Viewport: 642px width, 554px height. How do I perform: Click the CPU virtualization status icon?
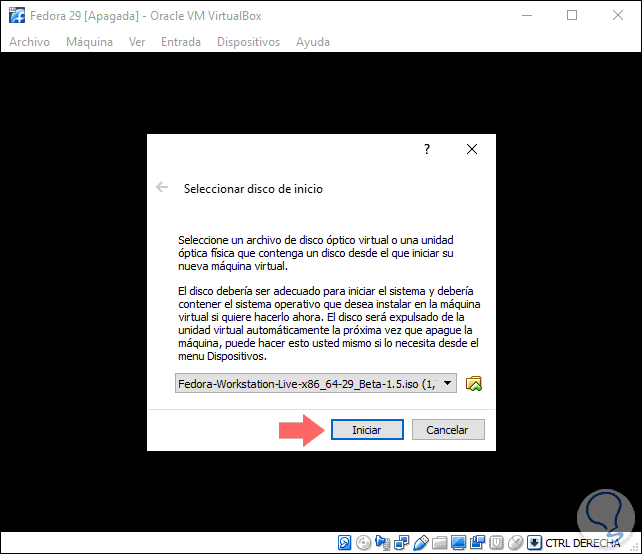[x=496, y=543]
